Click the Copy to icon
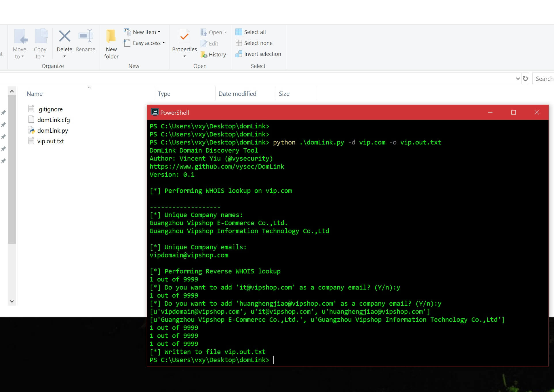 point(41,36)
